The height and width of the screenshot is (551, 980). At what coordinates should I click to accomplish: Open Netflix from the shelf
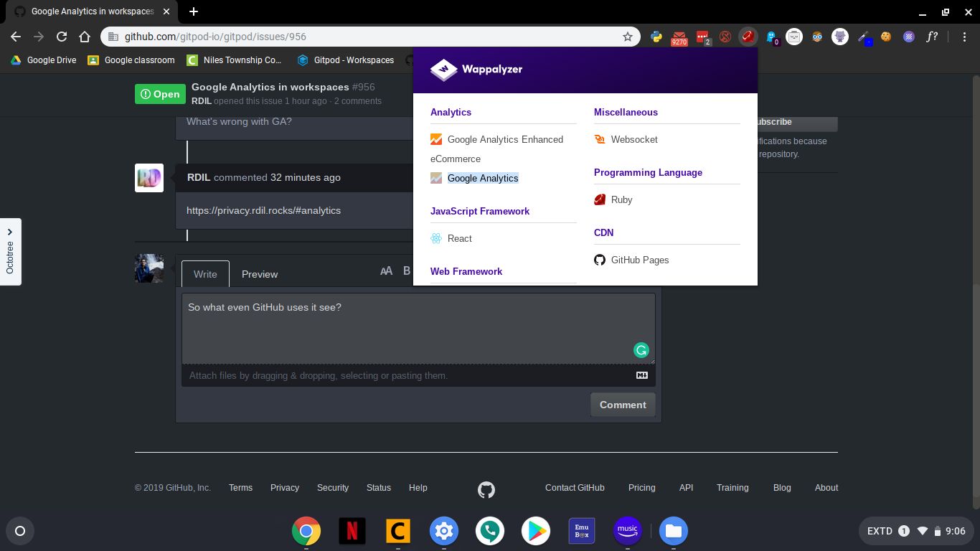click(x=352, y=532)
